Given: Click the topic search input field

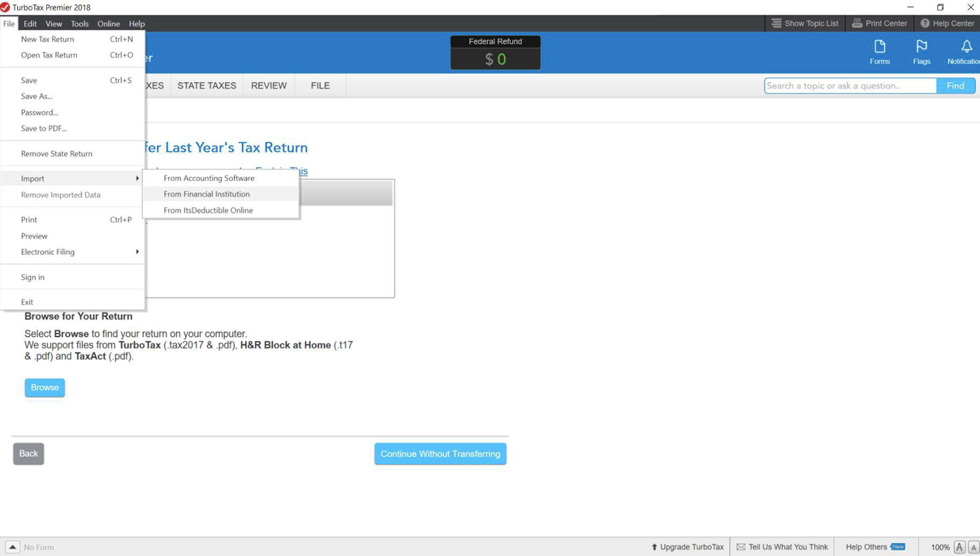Looking at the screenshot, I should click(850, 86).
